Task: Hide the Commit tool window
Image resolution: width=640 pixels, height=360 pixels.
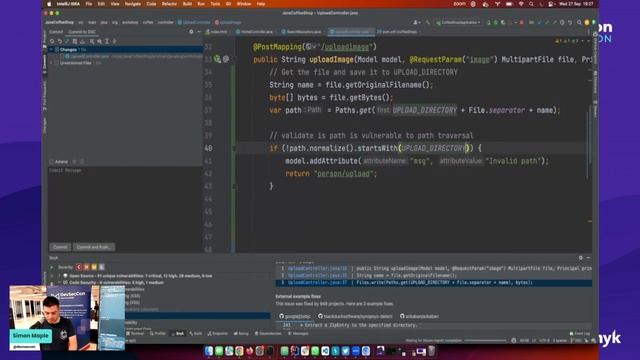Action: tap(198, 32)
